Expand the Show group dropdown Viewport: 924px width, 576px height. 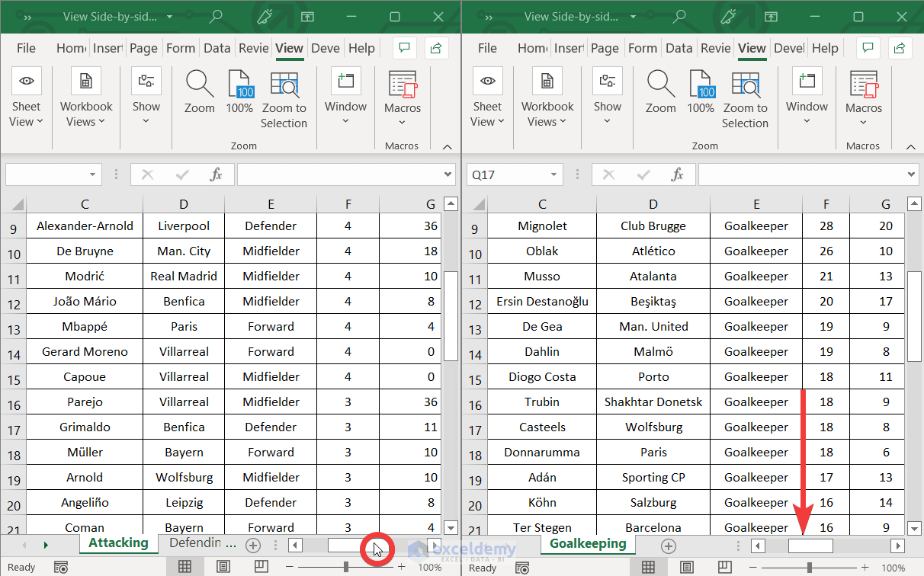point(146,103)
